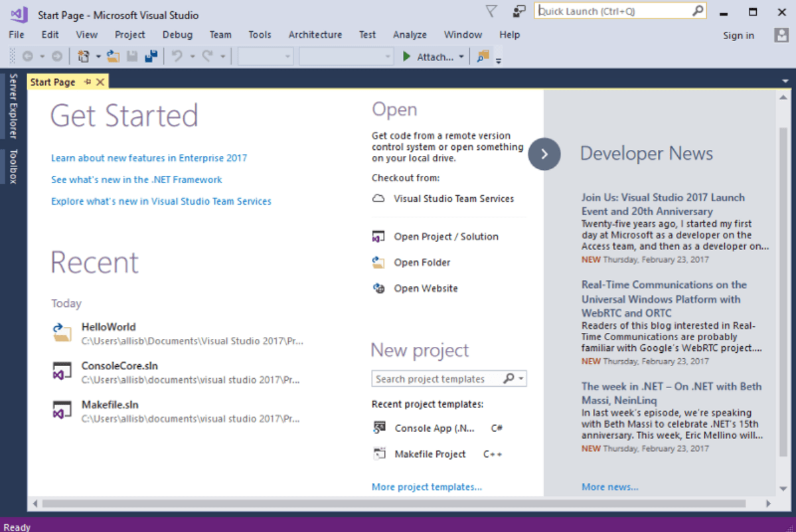Open the Redo history dropdown arrow

click(222, 56)
